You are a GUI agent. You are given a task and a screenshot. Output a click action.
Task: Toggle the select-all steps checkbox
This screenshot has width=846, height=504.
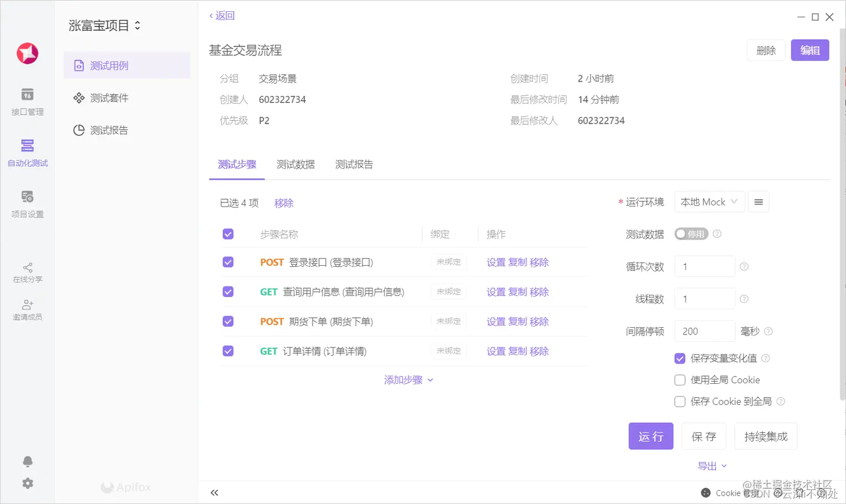(228, 234)
